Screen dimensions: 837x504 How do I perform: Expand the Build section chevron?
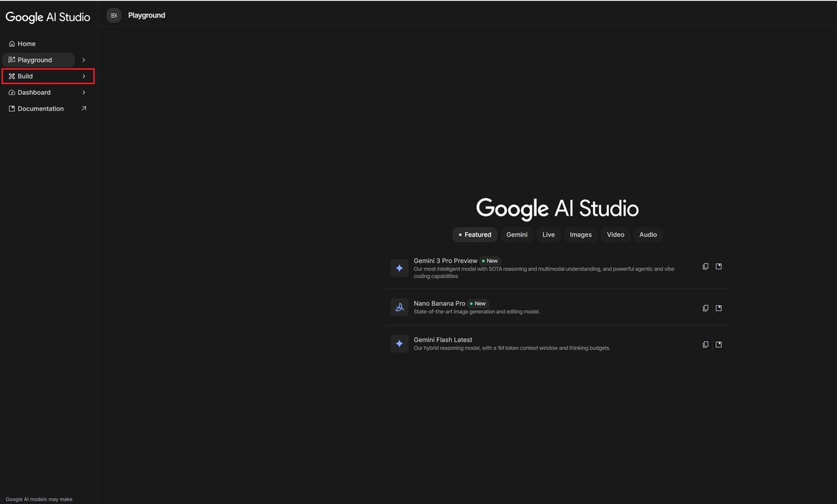coord(84,76)
